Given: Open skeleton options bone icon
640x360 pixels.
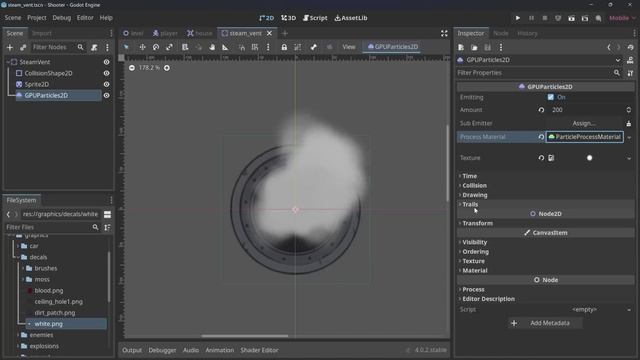Looking at the screenshot, I should [313, 47].
